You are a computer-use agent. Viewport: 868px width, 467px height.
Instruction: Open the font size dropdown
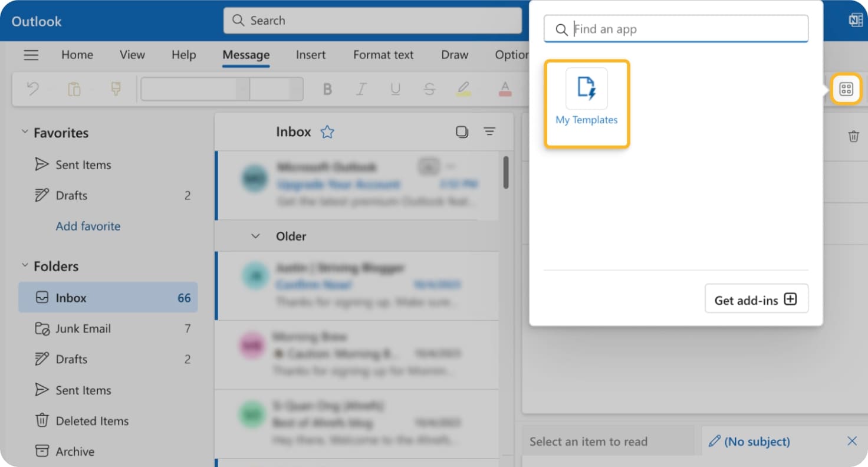(x=276, y=89)
